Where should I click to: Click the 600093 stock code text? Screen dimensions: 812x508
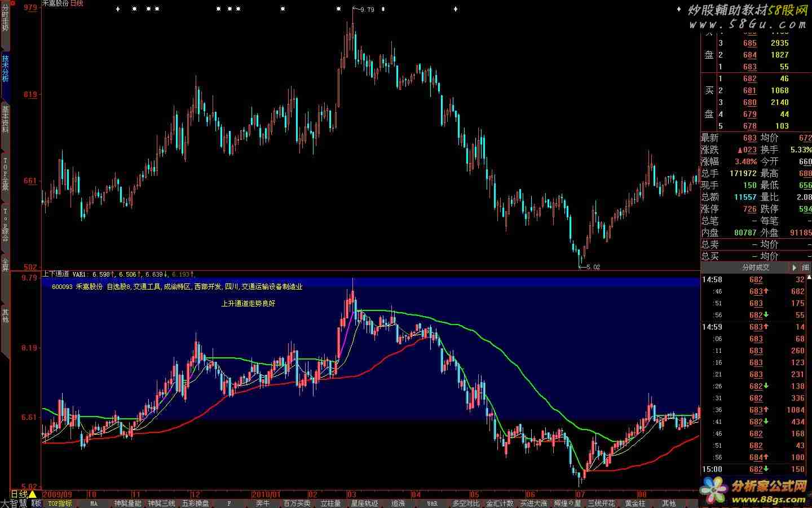[x=61, y=287]
